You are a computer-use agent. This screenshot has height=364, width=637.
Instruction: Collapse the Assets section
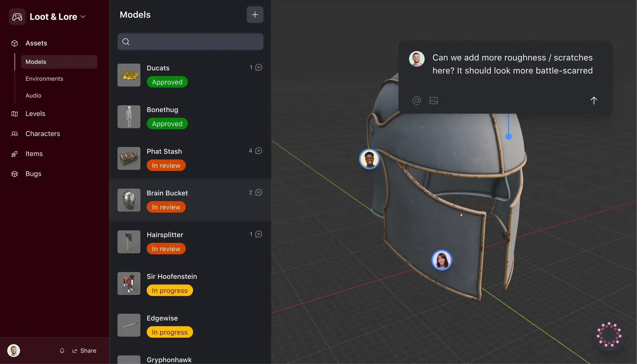36,43
